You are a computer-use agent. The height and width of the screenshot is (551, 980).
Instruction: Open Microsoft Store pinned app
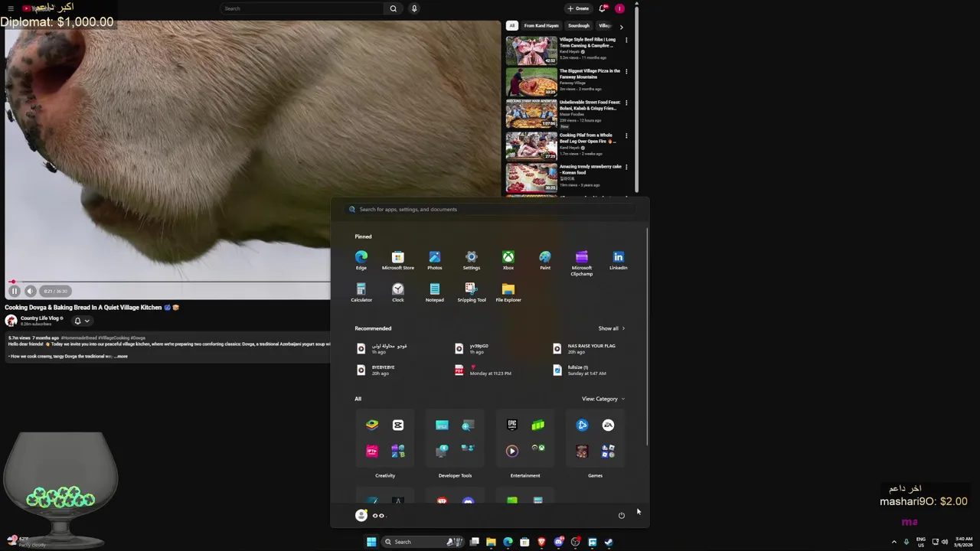coord(398,260)
